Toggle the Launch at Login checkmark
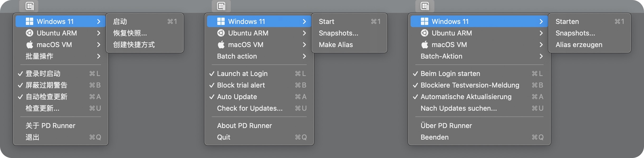Screen dimensions: 644x158 [212, 74]
